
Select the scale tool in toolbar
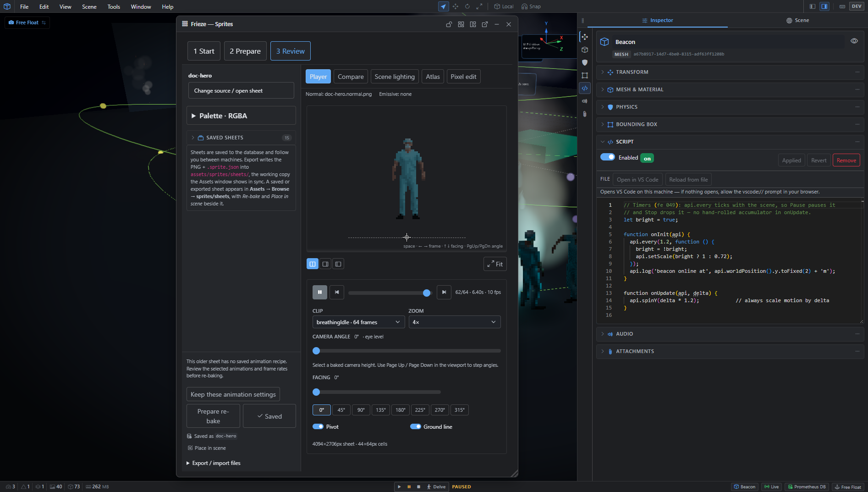[x=479, y=6]
